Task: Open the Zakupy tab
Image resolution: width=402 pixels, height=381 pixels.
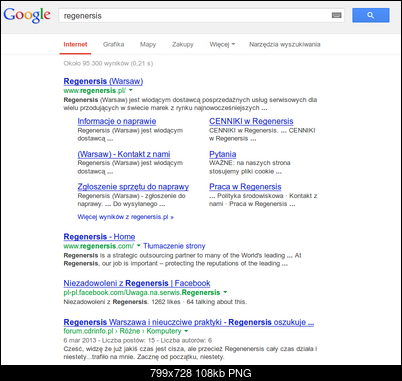Action: coord(183,44)
